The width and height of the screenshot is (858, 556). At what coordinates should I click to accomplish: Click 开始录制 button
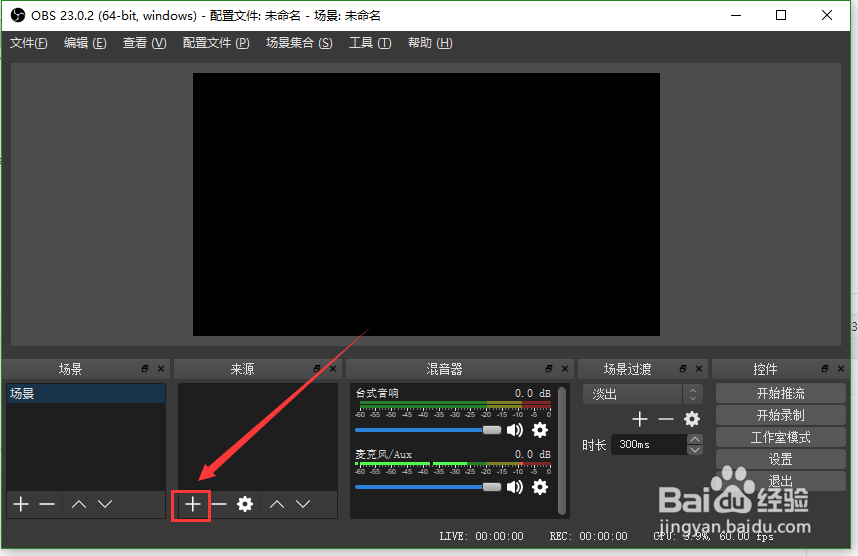(x=780, y=415)
